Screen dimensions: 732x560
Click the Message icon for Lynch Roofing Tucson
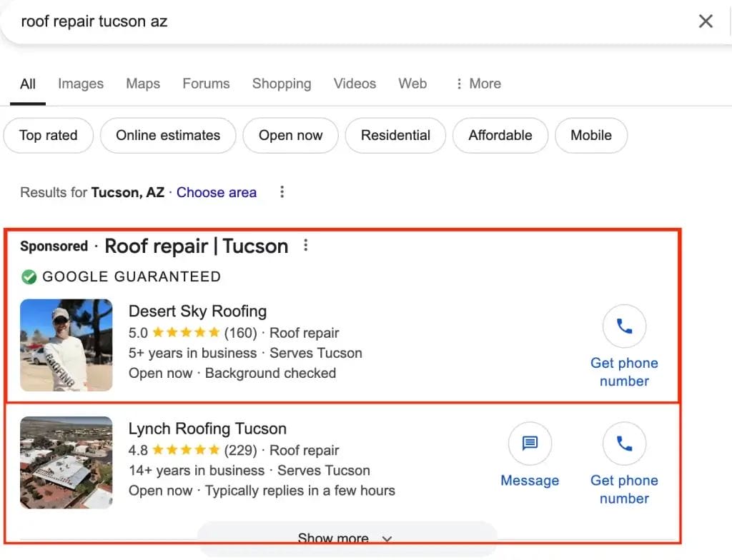pyautogui.click(x=530, y=444)
